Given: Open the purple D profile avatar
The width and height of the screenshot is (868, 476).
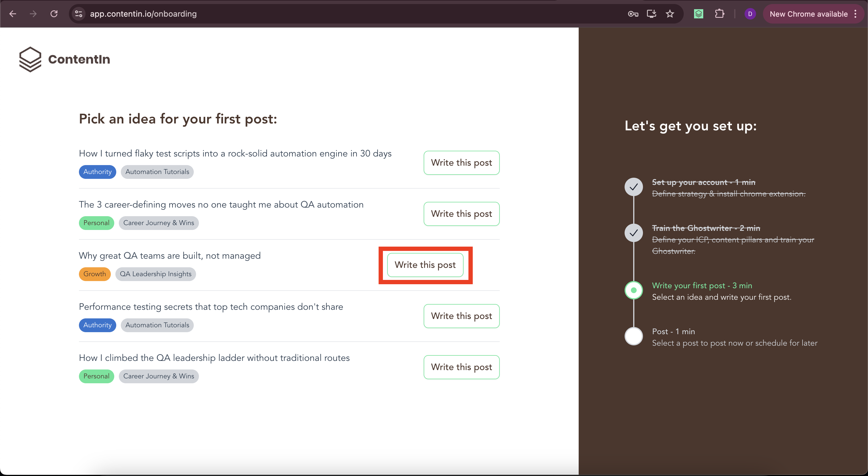Looking at the screenshot, I should pyautogui.click(x=750, y=14).
